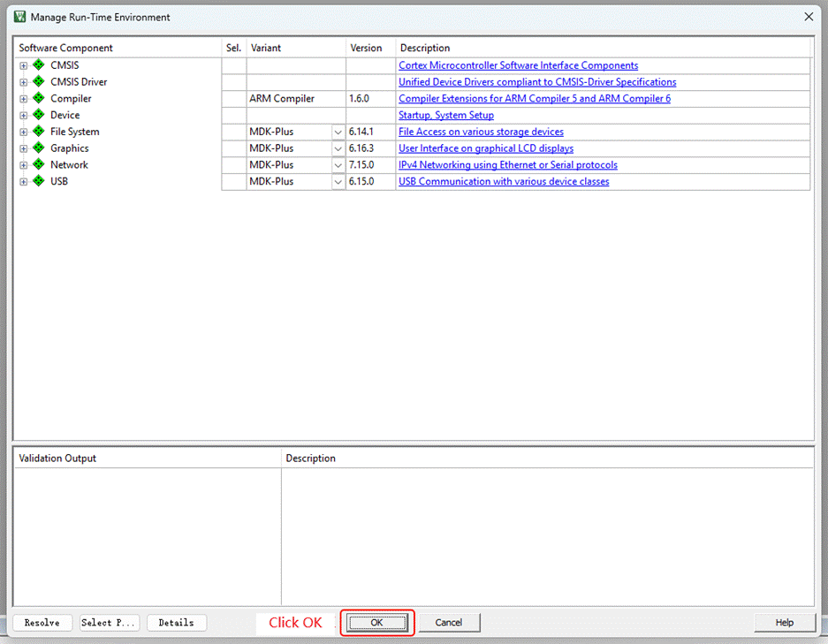Click the Validation Output header

pos(57,458)
